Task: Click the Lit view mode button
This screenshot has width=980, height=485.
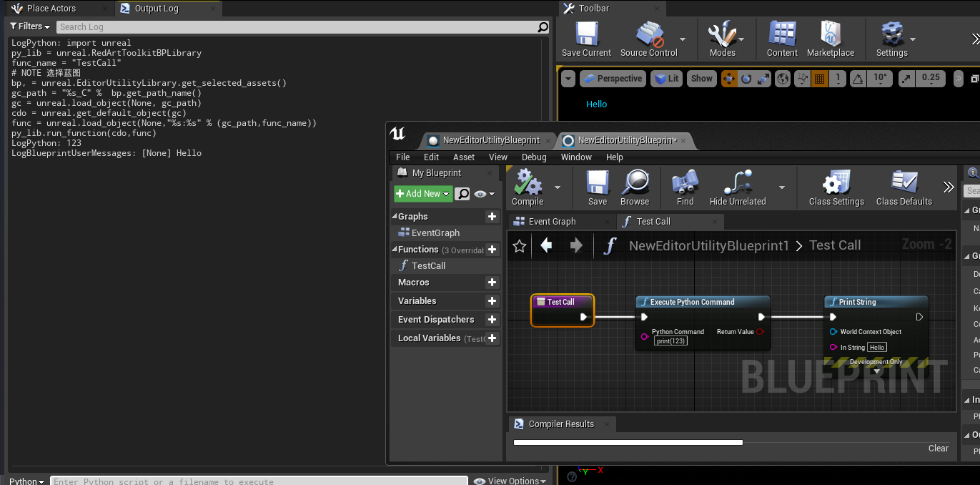Action: point(667,79)
